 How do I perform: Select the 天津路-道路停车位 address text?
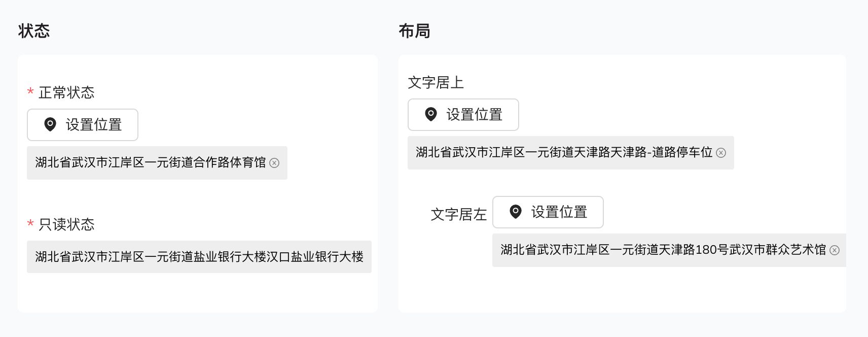tap(564, 152)
